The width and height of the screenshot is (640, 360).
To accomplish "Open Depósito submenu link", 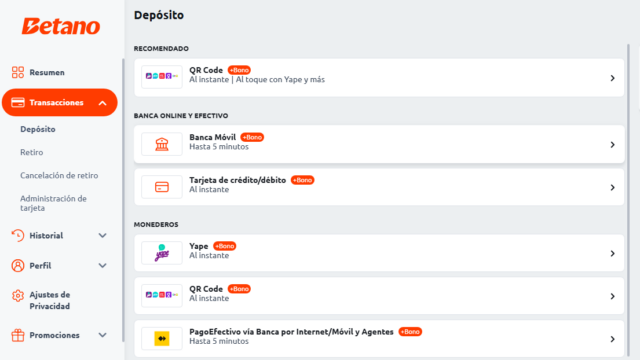I will pyautogui.click(x=38, y=129).
